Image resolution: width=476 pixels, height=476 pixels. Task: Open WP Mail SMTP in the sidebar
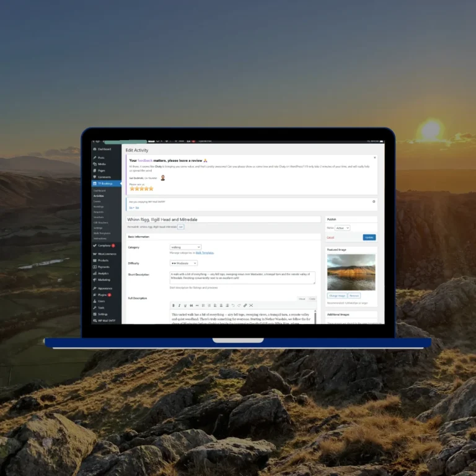coord(106,320)
